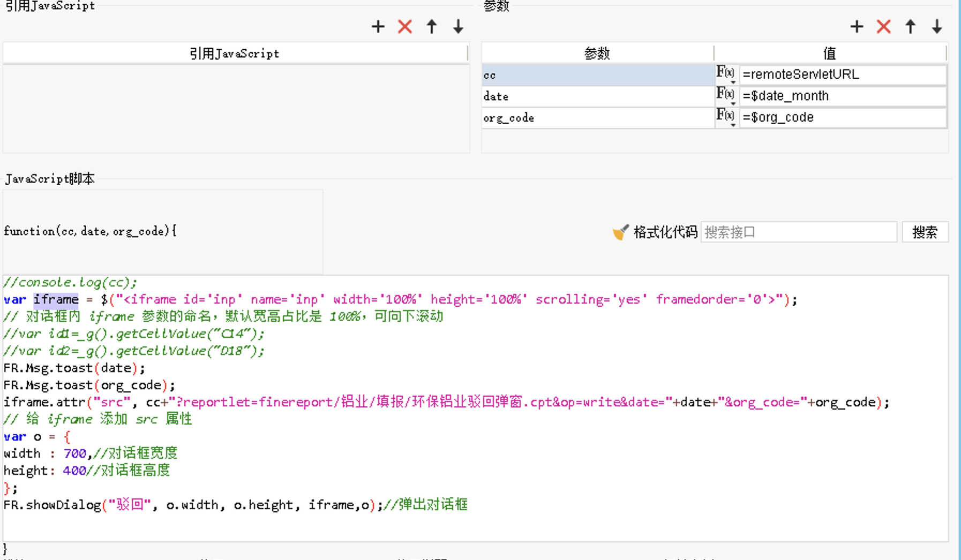Open formula type dropdown for cc parameter

point(726,74)
